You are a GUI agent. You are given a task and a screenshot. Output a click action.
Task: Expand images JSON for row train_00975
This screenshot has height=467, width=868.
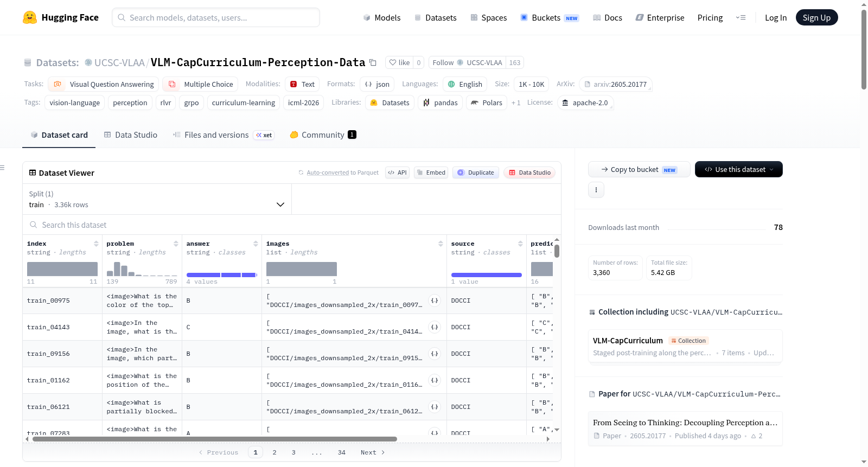pyautogui.click(x=435, y=300)
